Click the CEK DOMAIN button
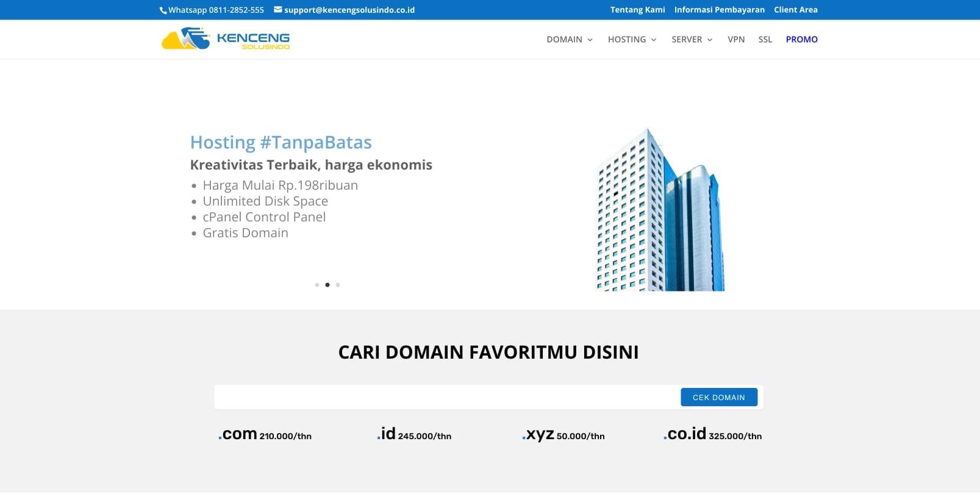980x502 pixels. point(719,397)
